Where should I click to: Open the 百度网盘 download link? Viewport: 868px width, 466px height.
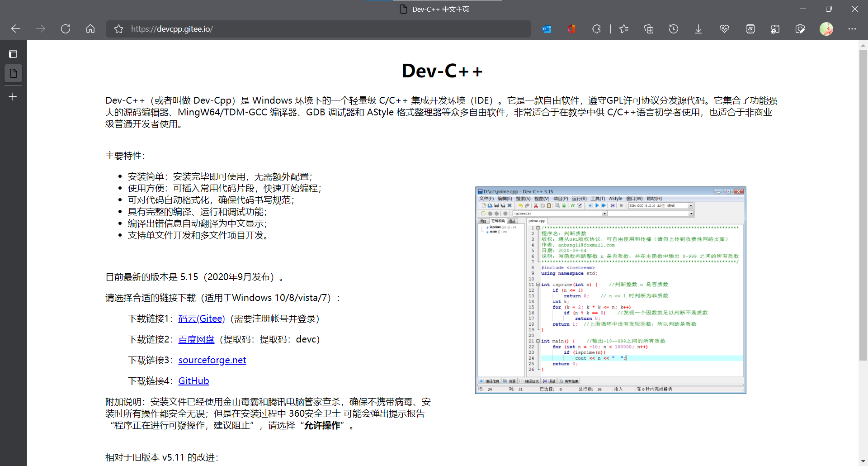(196, 339)
